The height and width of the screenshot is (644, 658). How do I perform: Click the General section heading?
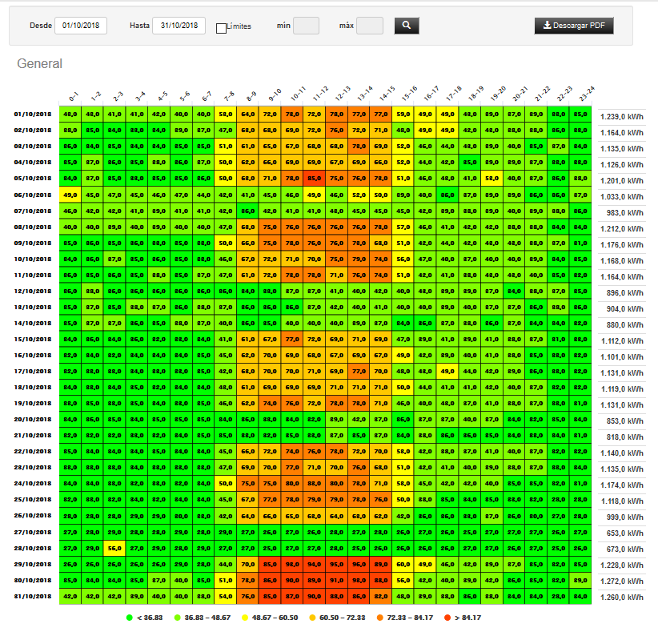click(x=39, y=63)
